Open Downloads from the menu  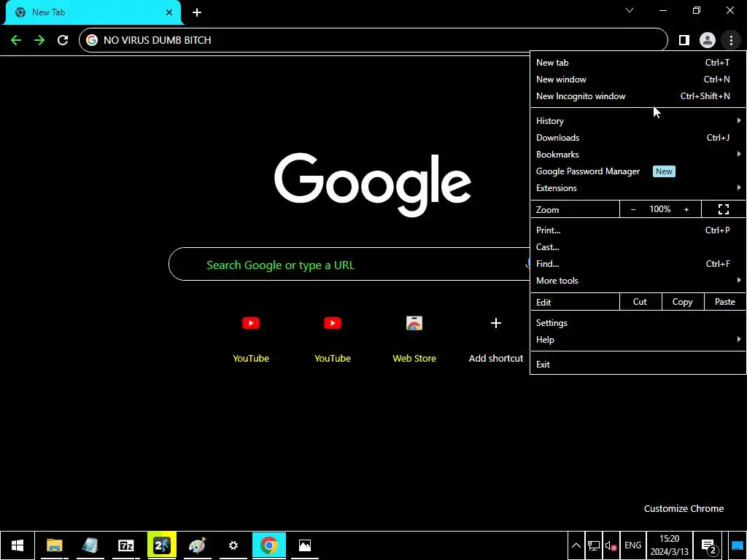click(638, 138)
